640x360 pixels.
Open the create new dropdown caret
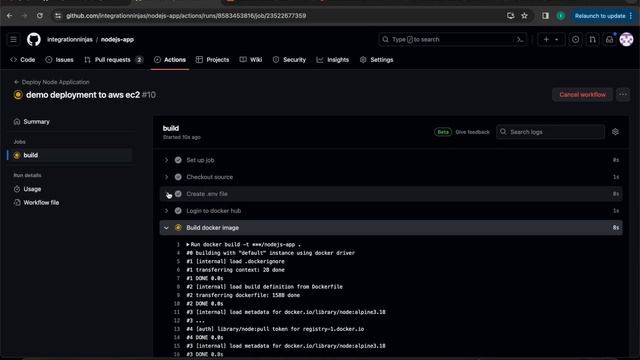[556, 40]
